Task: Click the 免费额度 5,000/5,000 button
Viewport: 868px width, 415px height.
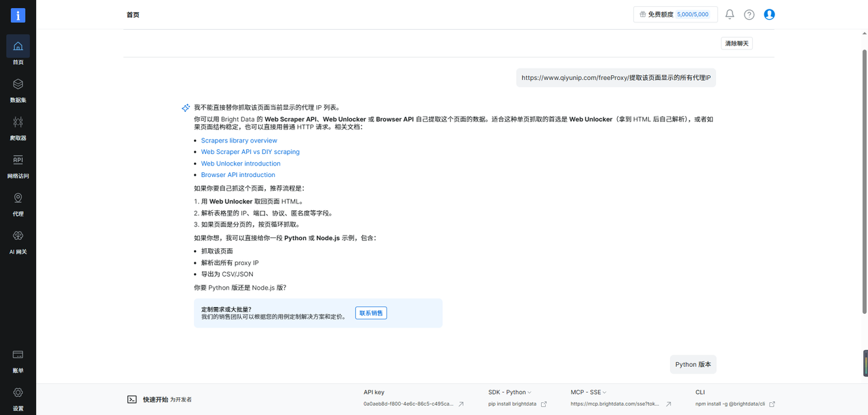Action: point(675,14)
